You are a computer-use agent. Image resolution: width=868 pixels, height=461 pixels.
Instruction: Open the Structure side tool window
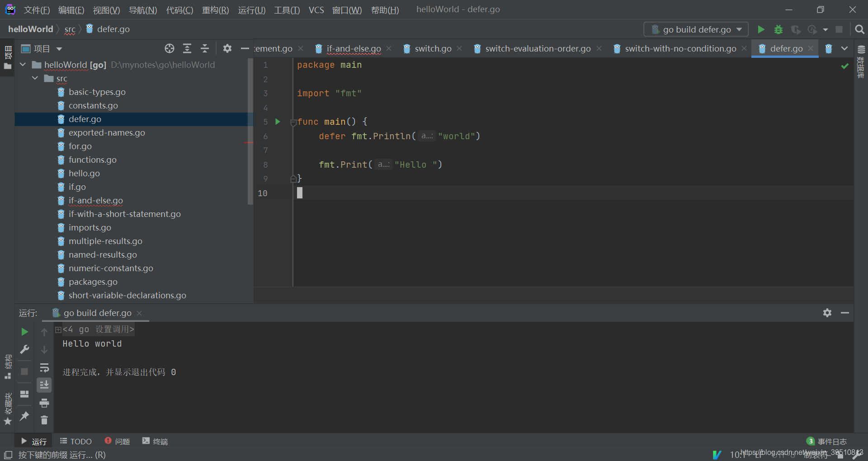(8, 367)
